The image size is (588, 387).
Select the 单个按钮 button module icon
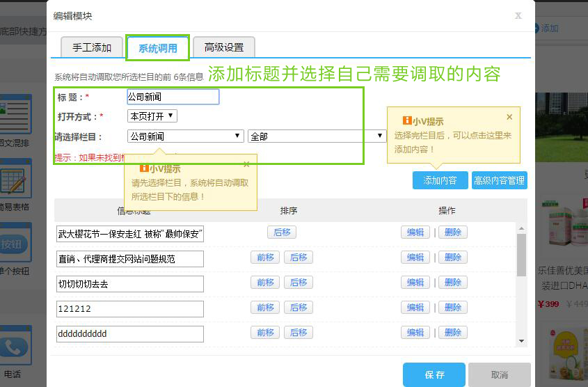[x=15, y=245]
